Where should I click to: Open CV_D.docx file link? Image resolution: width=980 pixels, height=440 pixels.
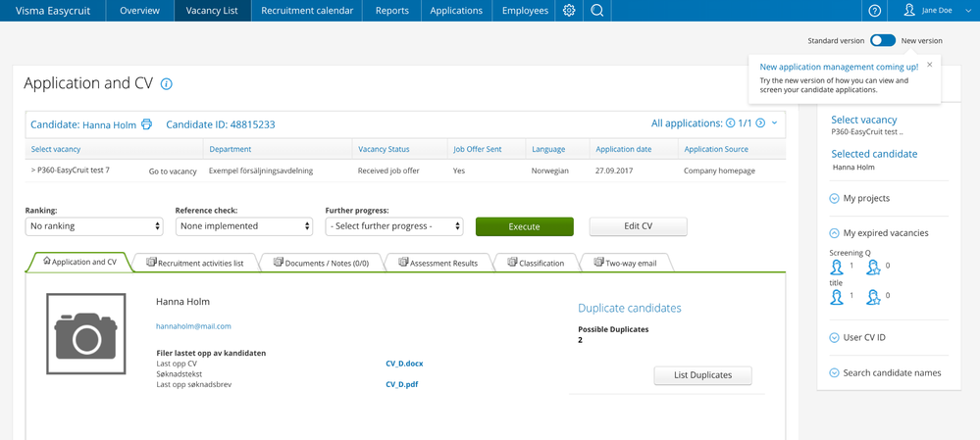[404, 364]
